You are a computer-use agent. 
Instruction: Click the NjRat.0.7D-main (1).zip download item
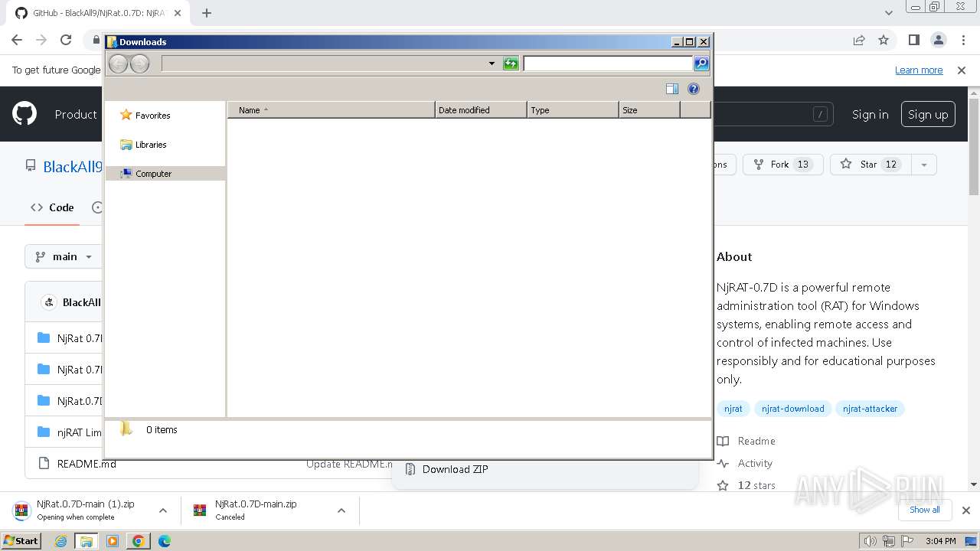80,510
